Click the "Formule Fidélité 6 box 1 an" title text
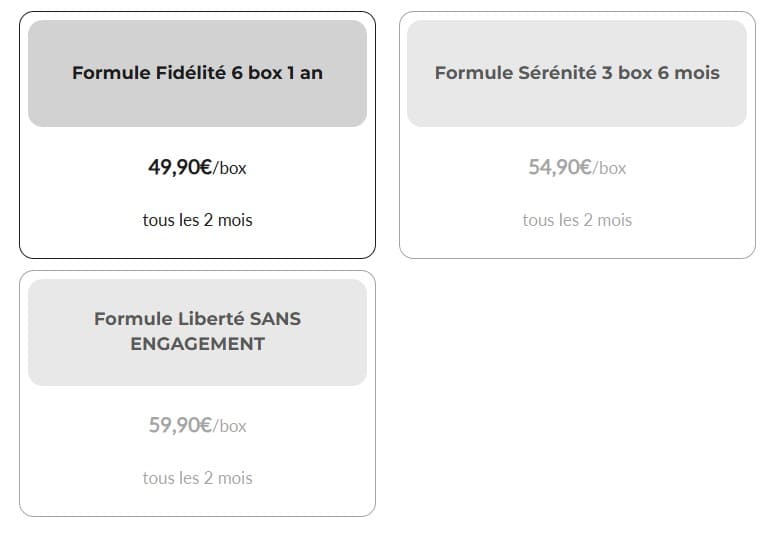Image resolution: width=776 pixels, height=541 pixels. [197, 73]
